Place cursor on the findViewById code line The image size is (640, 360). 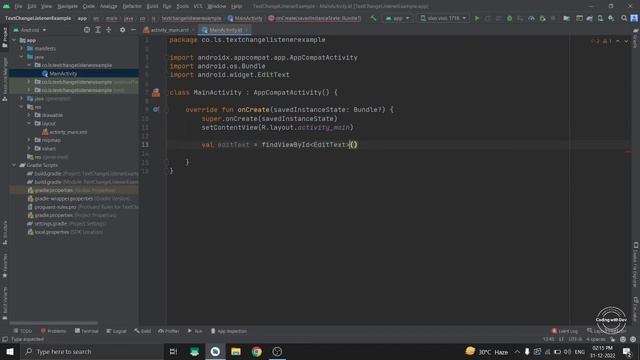[x=280, y=145]
